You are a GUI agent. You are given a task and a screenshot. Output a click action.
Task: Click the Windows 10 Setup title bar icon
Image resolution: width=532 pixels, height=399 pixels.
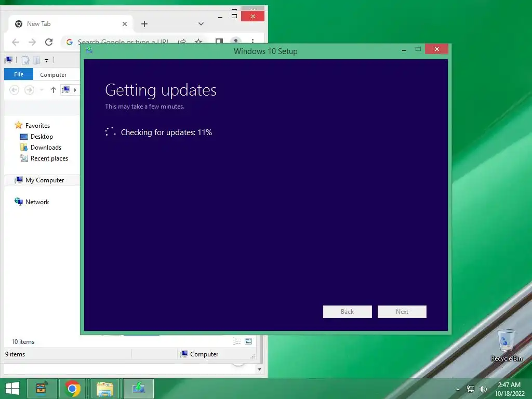pyautogui.click(x=89, y=50)
